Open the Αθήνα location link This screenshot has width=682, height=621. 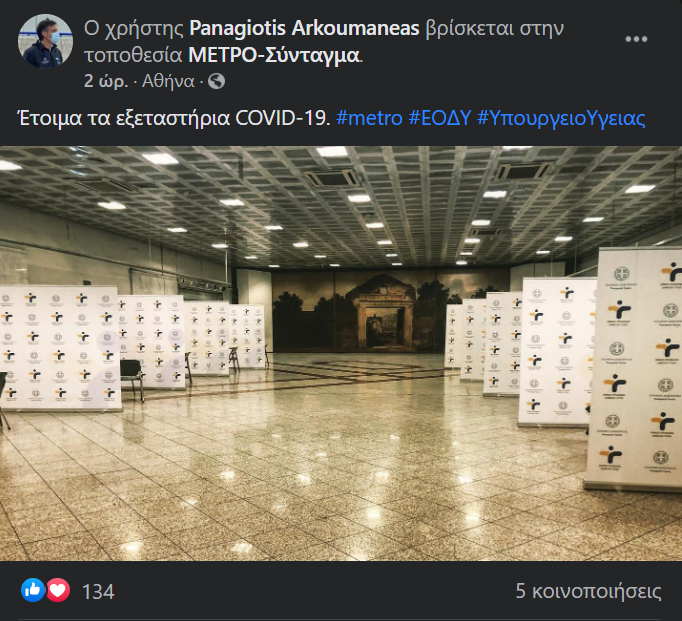169,81
